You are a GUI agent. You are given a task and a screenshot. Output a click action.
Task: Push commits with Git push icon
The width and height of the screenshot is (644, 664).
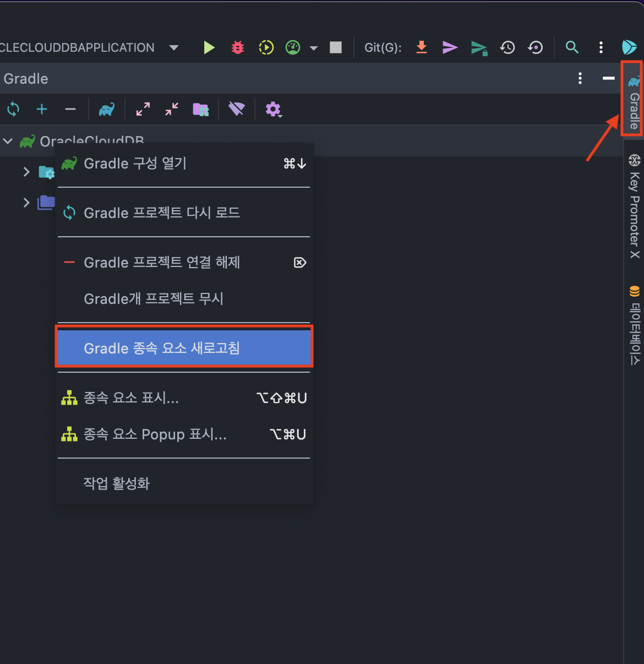click(x=479, y=48)
